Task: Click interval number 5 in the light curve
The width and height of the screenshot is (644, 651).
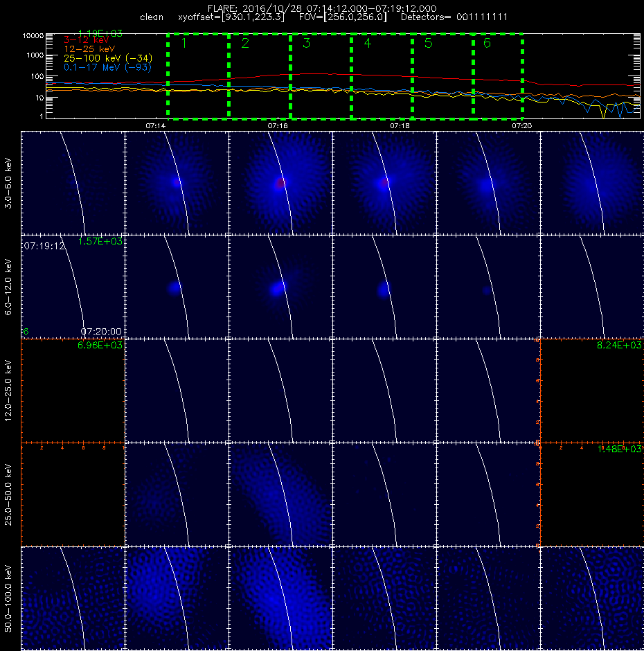Action: pos(429,43)
